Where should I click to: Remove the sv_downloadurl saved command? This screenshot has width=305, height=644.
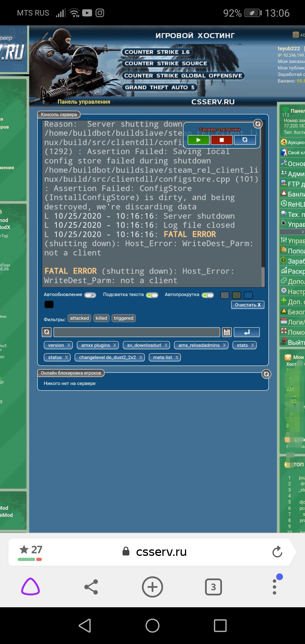pos(166,345)
